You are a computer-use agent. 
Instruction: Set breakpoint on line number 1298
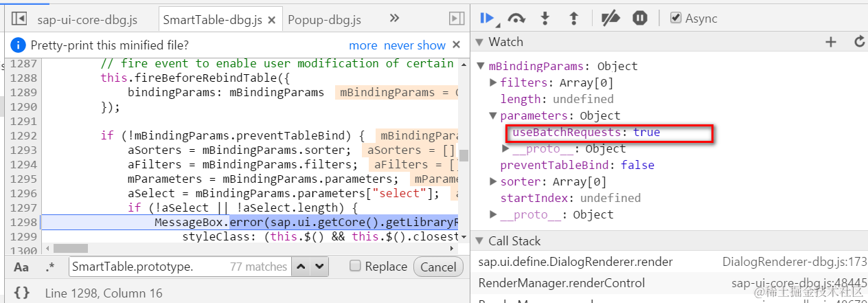(x=22, y=223)
